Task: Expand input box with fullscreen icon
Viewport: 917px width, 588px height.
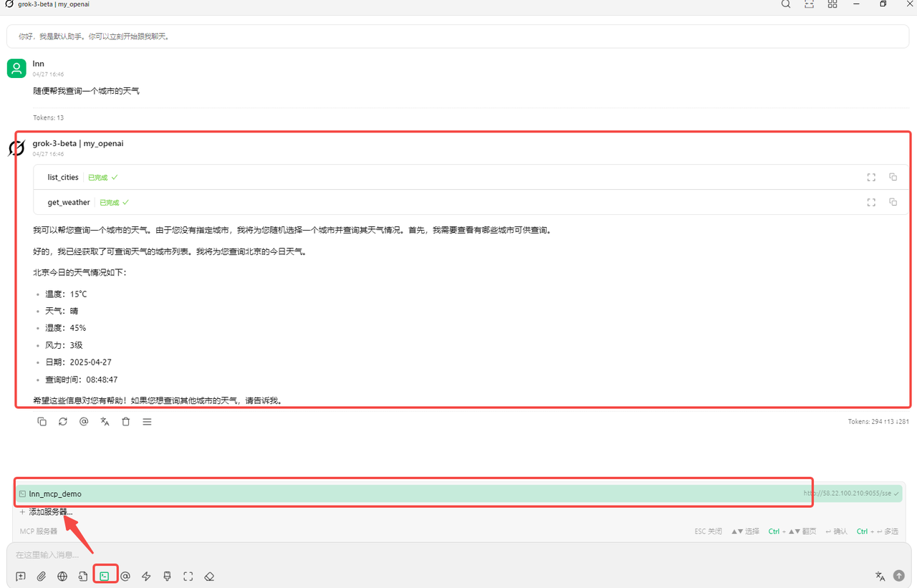Action: pyautogui.click(x=188, y=577)
